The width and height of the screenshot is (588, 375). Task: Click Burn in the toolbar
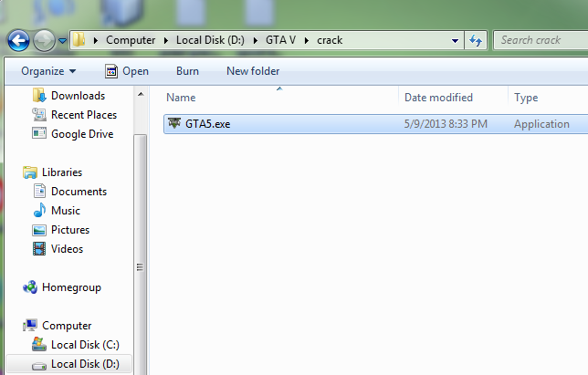(187, 71)
